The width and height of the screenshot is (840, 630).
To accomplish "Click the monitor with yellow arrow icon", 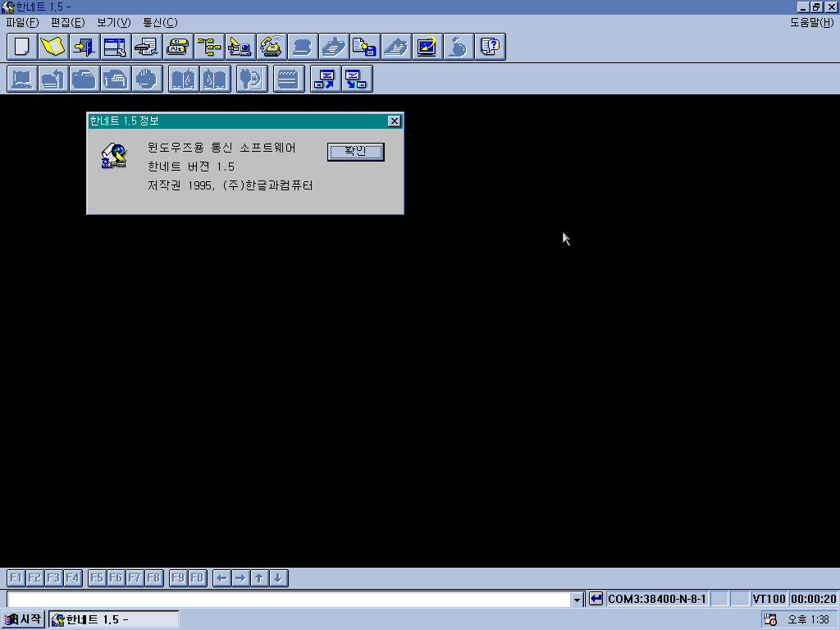I will tap(427, 47).
